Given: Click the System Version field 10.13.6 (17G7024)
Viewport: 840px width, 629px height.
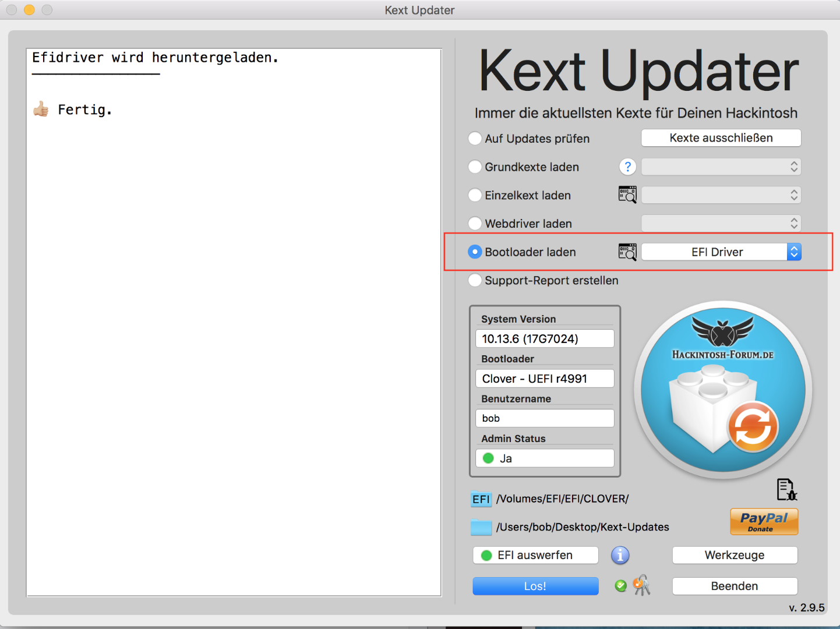Looking at the screenshot, I should (545, 338).
